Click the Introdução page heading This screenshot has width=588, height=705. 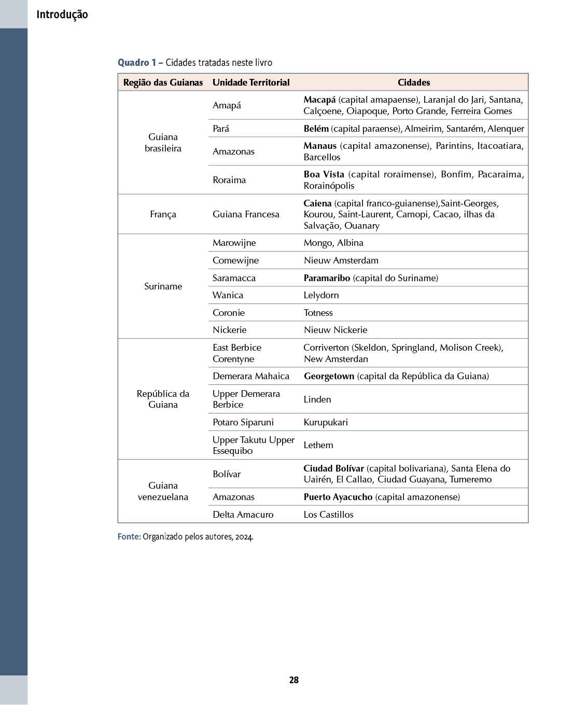point(62,15)
